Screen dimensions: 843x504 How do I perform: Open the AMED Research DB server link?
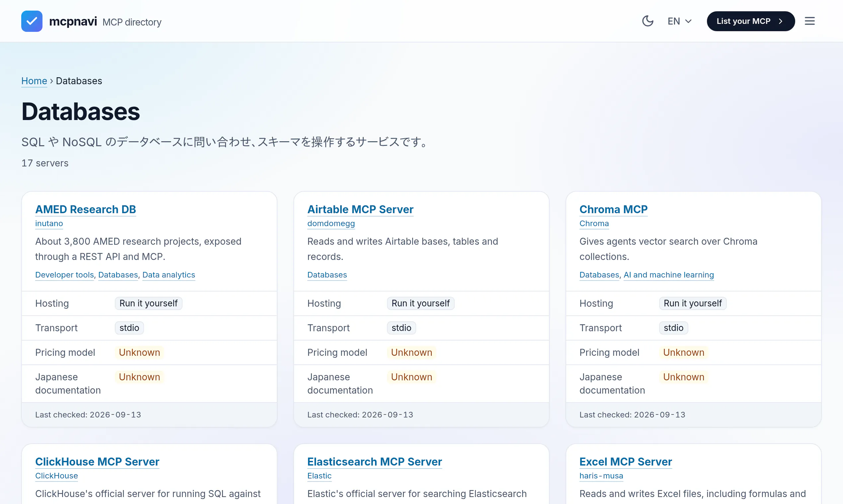(x=86, y=209)
